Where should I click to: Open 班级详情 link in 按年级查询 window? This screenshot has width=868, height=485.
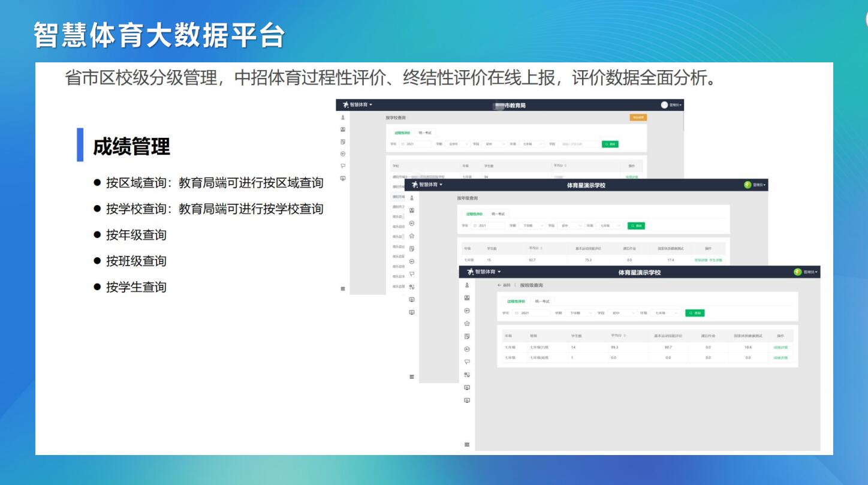pos(701,260)
